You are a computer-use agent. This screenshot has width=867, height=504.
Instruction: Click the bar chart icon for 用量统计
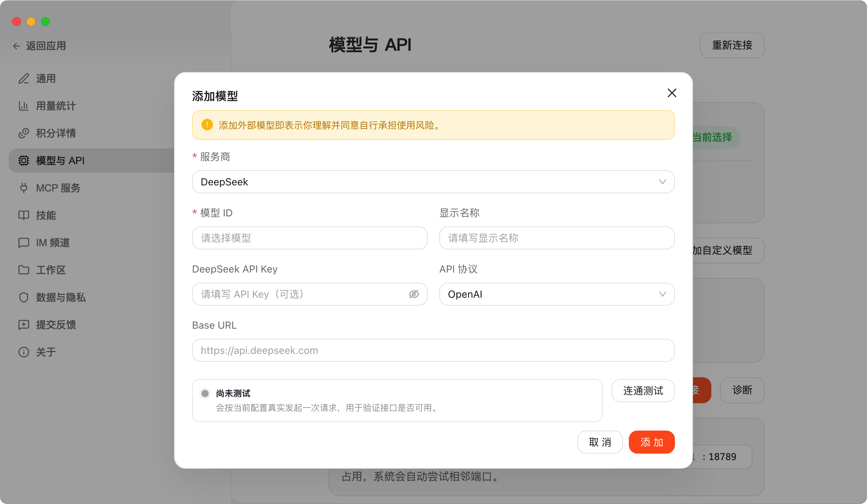[24, 106]
